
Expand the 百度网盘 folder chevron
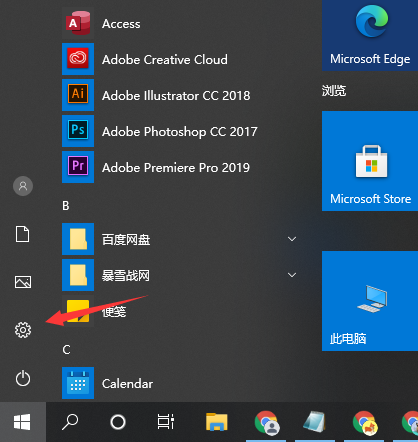(x=292, y=239)
